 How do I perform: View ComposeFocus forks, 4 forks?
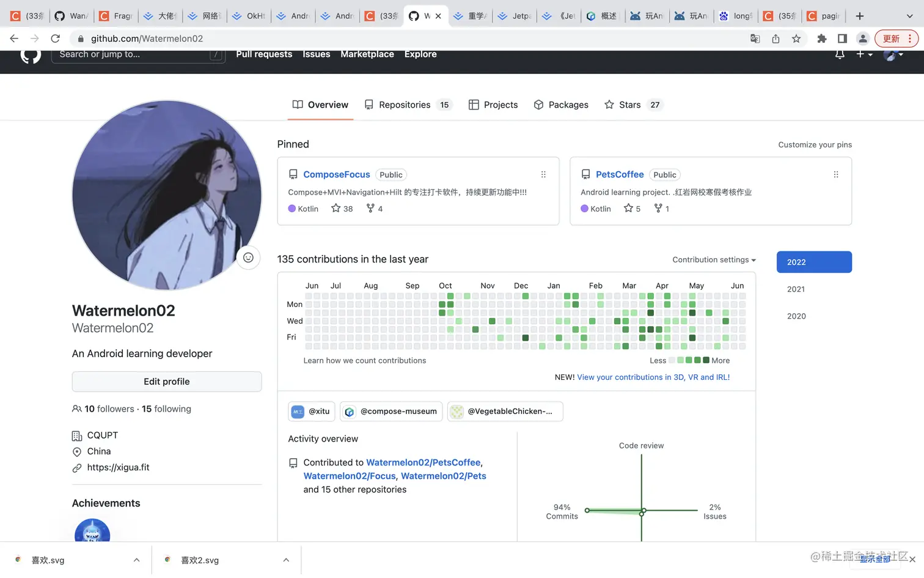375,209
